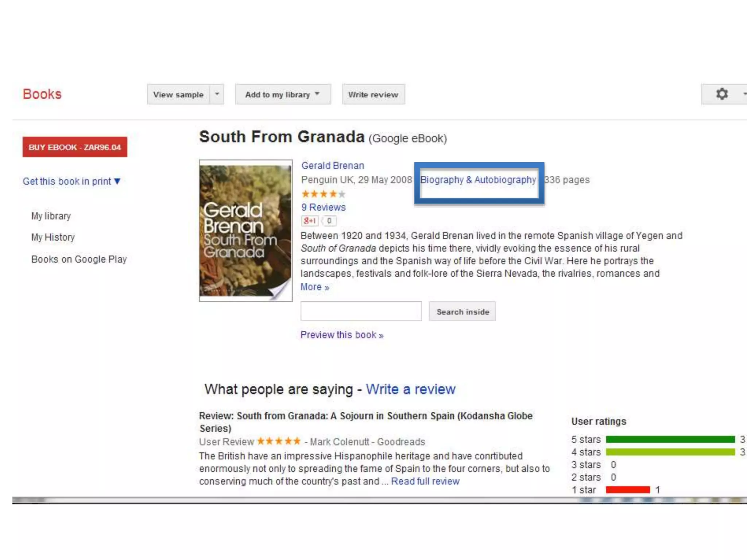Go to Books on Google Play
Viewport: 747px width, 560px height.
(x=79, y=259)
